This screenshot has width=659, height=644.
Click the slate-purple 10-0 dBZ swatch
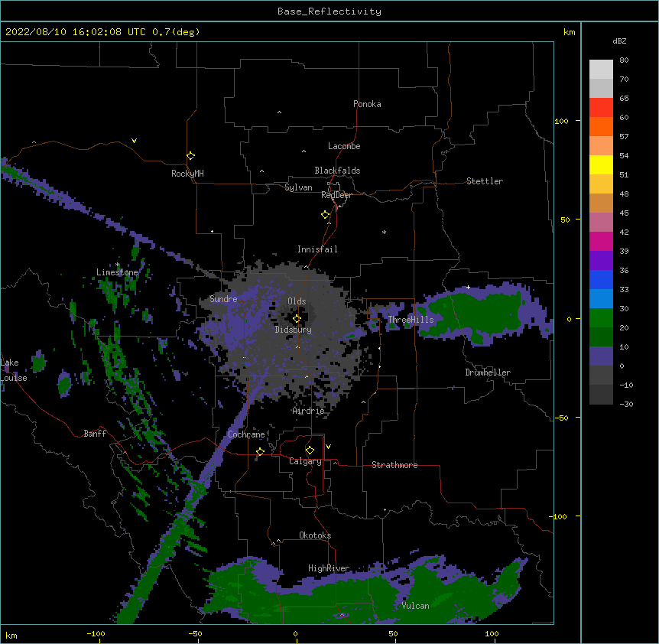tap(601, 356)
